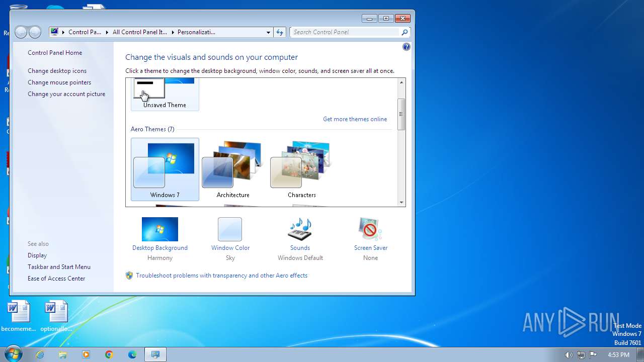
Task: Open the Sounds settings icon
Action: pos(300,229)
